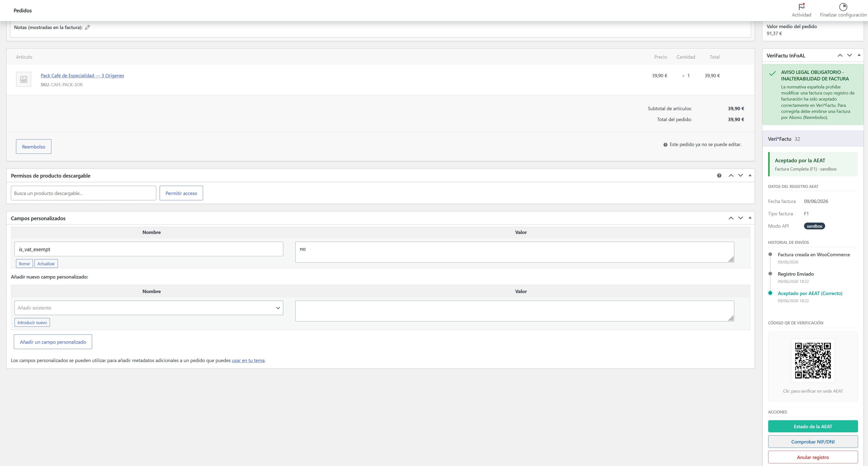Viewport: 868px width, 466px height.
Task: Collapse VeriFactu InFoAL panel
Action: click(x=859, y=55)
